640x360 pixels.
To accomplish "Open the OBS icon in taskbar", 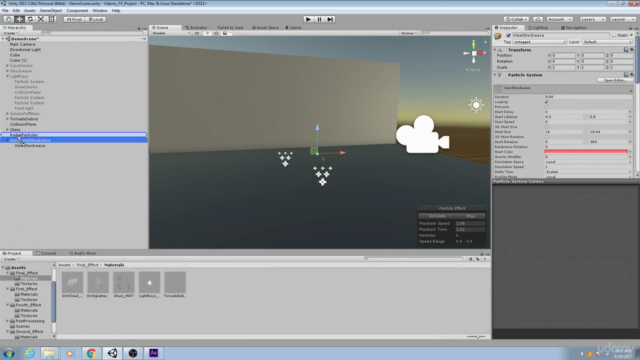I will pos(133,353).
